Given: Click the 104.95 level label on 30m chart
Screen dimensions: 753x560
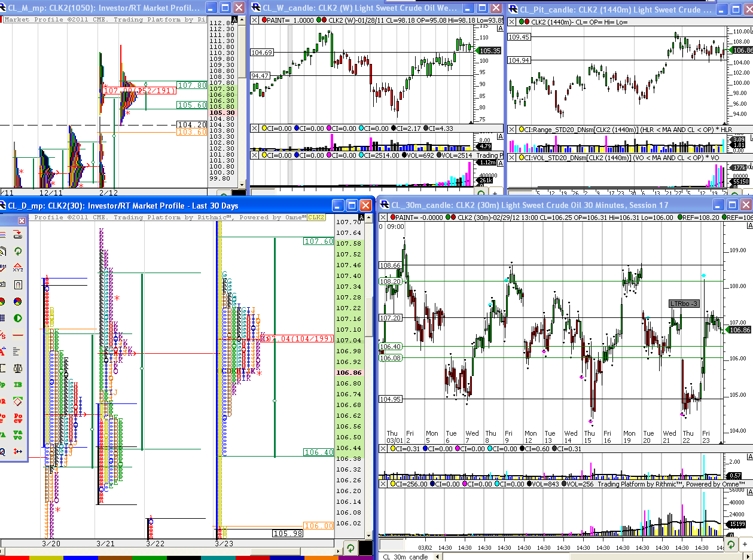Looking at the screenshot, I should click(x=390, y=399).
